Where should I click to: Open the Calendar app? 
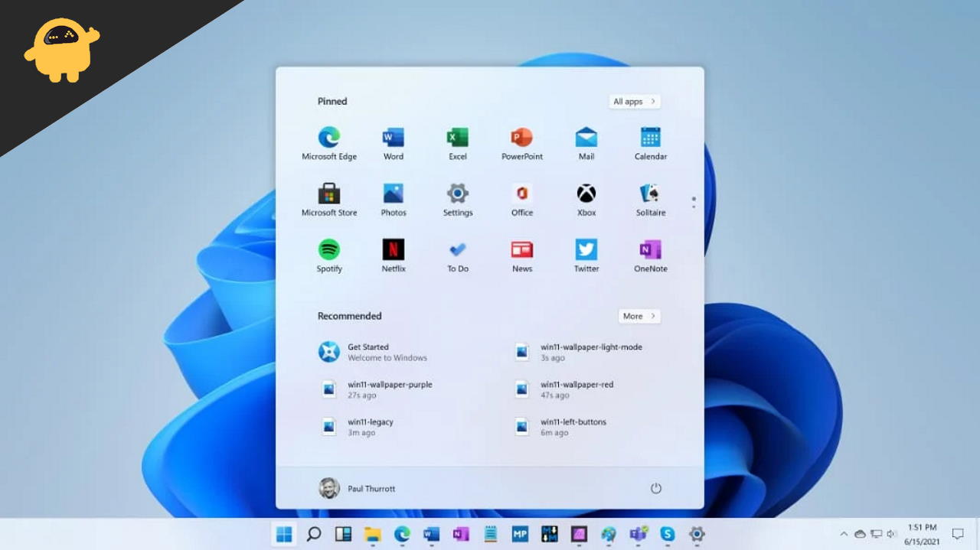(x=651, y=144)
